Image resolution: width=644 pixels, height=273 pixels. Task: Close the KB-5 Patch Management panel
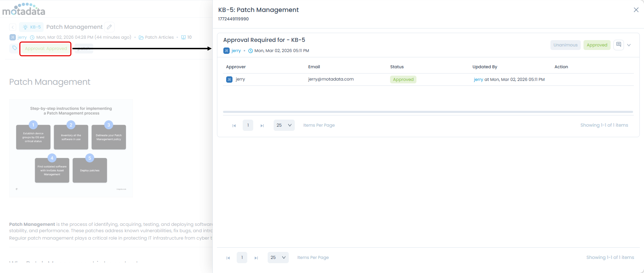point(636,10)
